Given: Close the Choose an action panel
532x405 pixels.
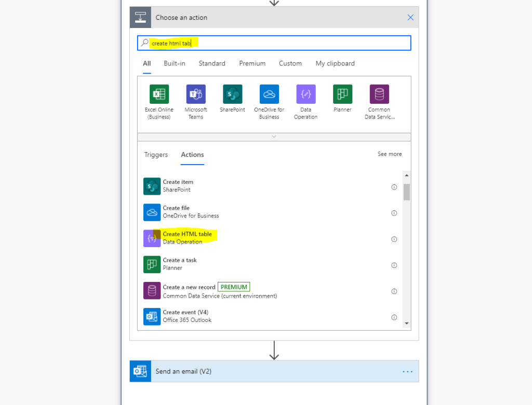Looking at the screenshot, I should tap(410, 17).
